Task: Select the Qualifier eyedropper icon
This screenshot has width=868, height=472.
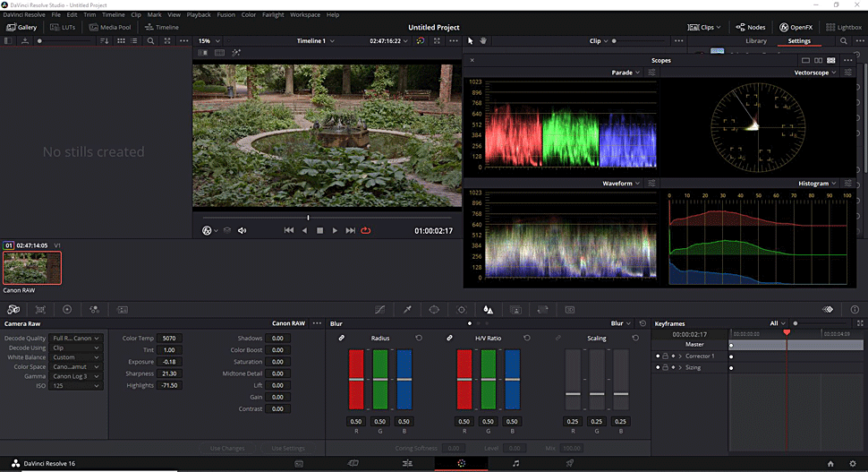Action: [x=407, y=310]
